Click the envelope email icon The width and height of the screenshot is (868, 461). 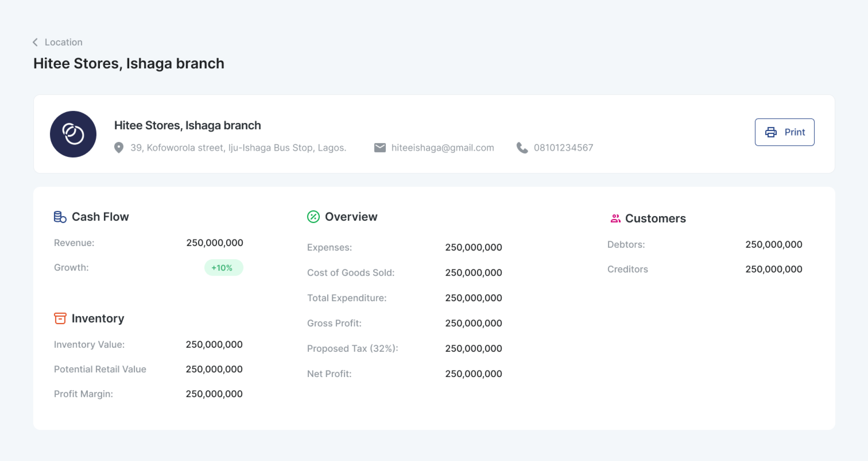click(x=380, y=148)
